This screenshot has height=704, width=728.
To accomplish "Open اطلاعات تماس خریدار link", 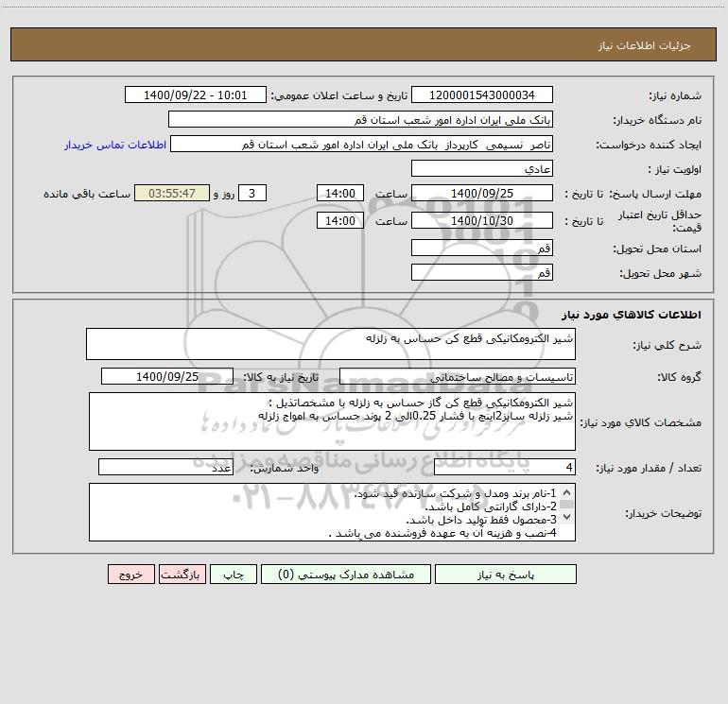I will pyautogui.click(x=115, y=145).
